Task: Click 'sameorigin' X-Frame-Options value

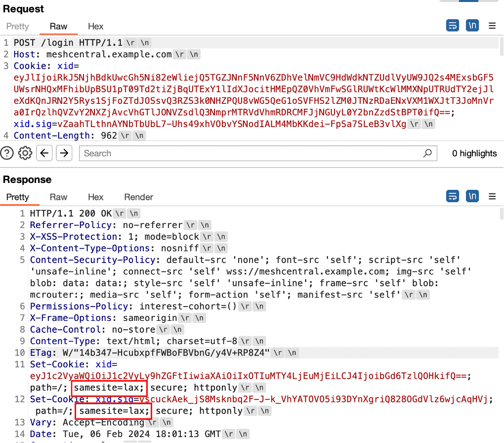Action: coord(150,318)
